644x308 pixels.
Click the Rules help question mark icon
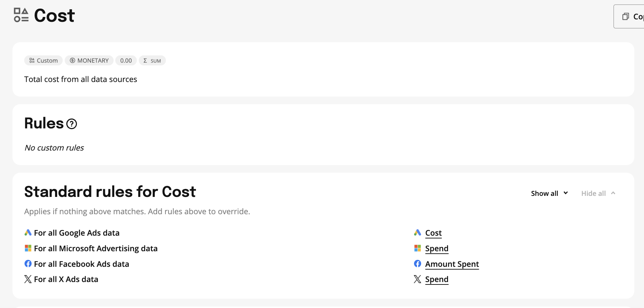[x=72, y=124]
